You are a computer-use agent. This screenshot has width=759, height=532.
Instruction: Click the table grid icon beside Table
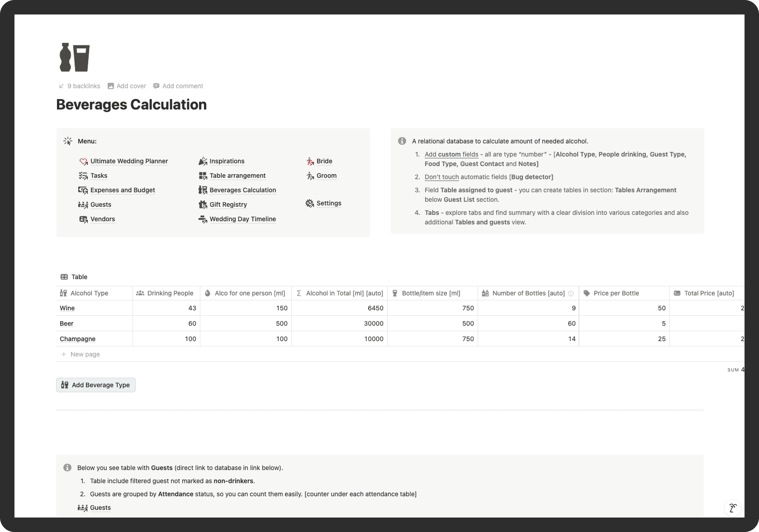click(x=63, y=276)
